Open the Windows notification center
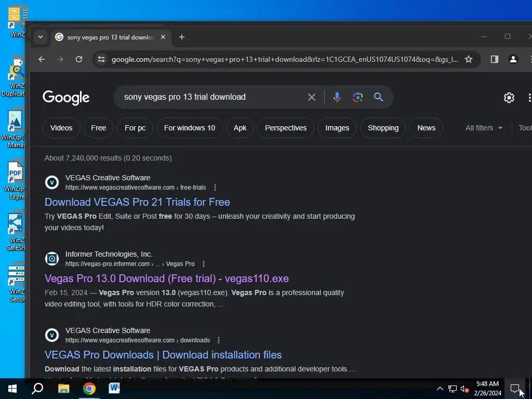532x399 pixels. [x=515, y=389]
